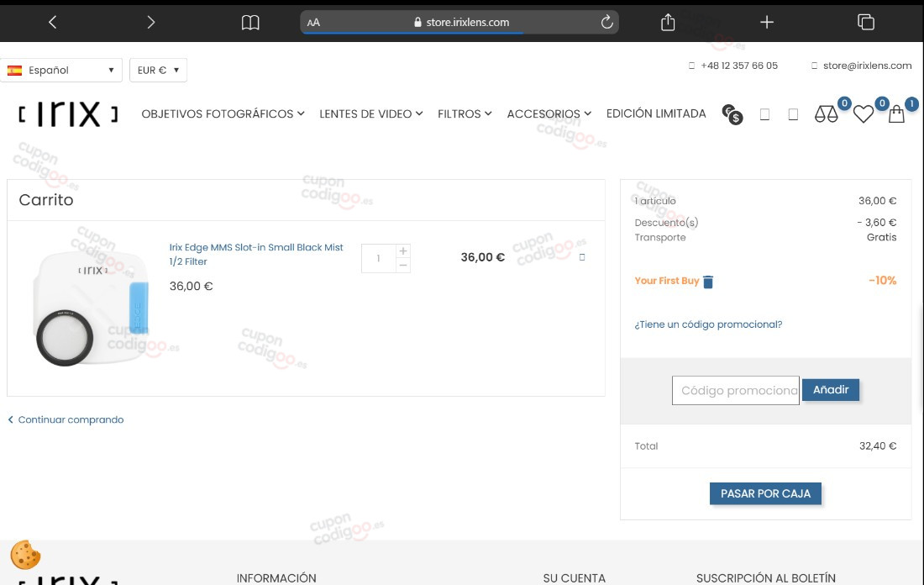Image resolution: width=924 pixels, height=585 pixels.
Task: Expand the Objetivos Fotográficos menu
Action: pyautogui.click(x=223, y=113)
